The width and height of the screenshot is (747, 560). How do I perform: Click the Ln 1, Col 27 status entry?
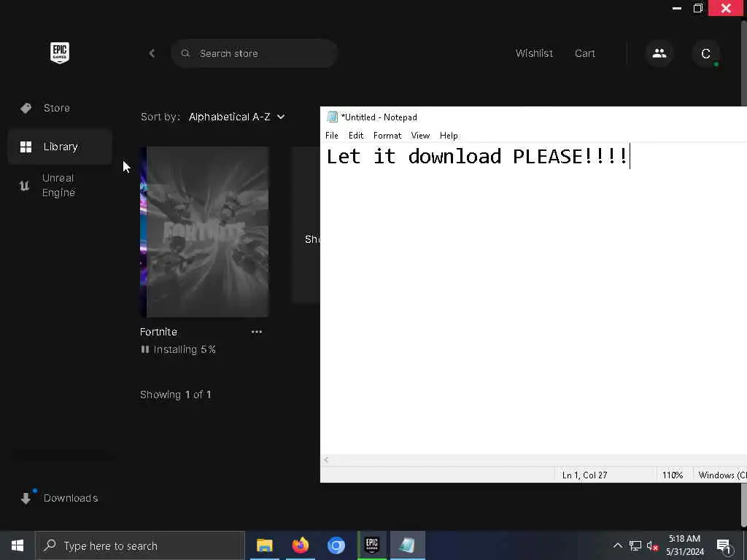[x=584, y=475]
